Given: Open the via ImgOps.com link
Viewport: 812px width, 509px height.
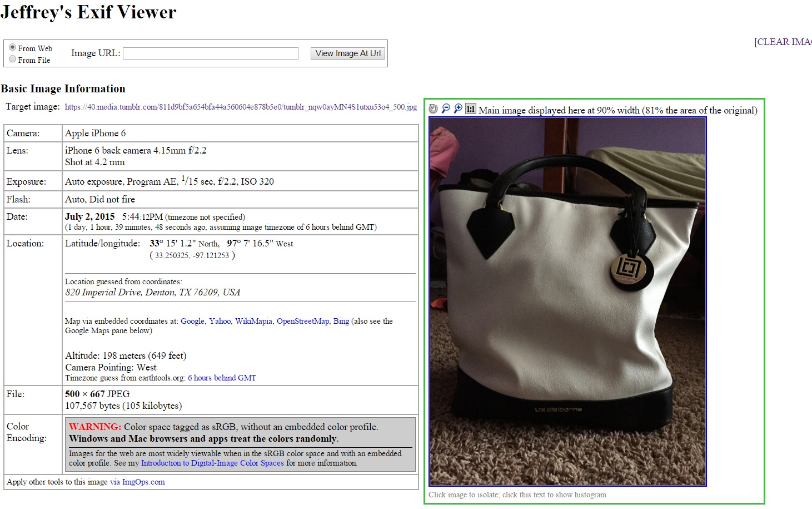Looking at the screenshot, I should click(x=137, y=482).
